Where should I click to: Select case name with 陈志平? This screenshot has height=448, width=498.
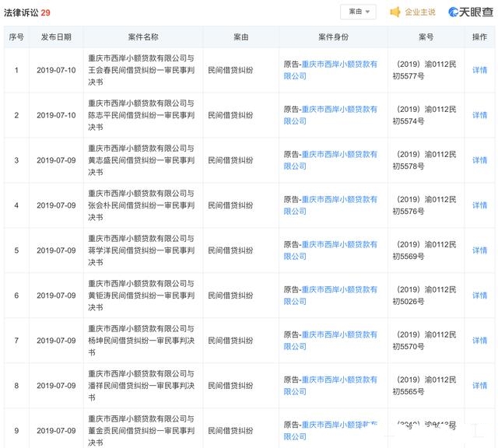pos(142,115)
